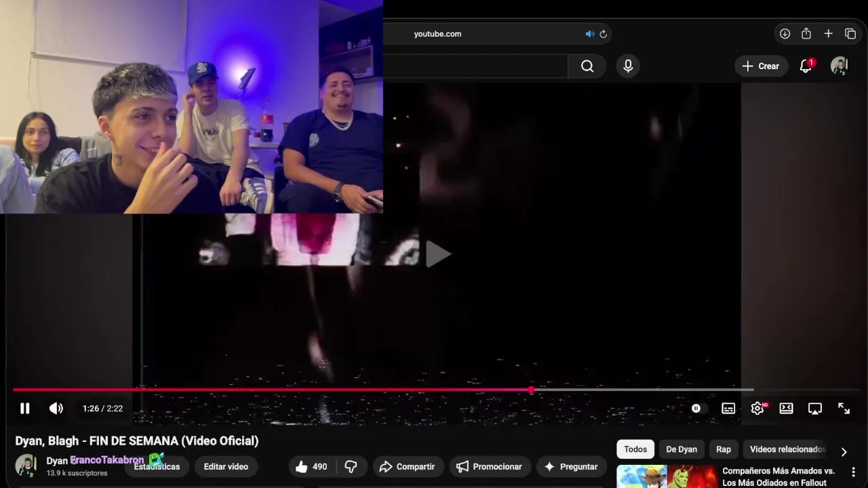The height and width of the screenshot is (488, 868).
Task: Reload the page with the refresh icon
Action: (x=603, y=34)
